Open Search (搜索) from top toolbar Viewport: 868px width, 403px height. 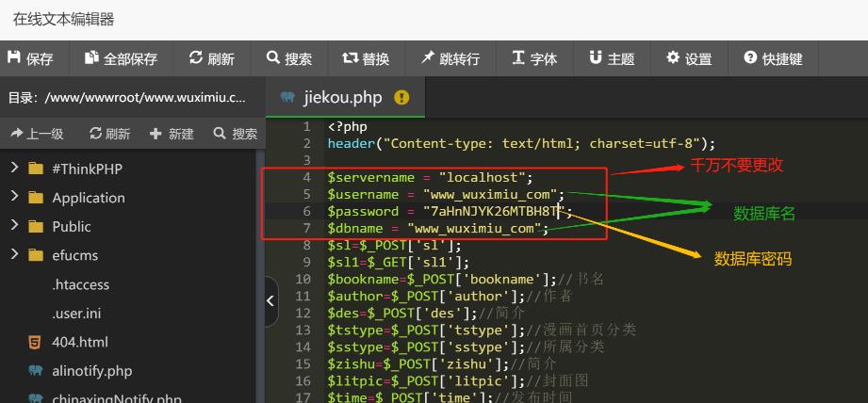tap(289, 59)
